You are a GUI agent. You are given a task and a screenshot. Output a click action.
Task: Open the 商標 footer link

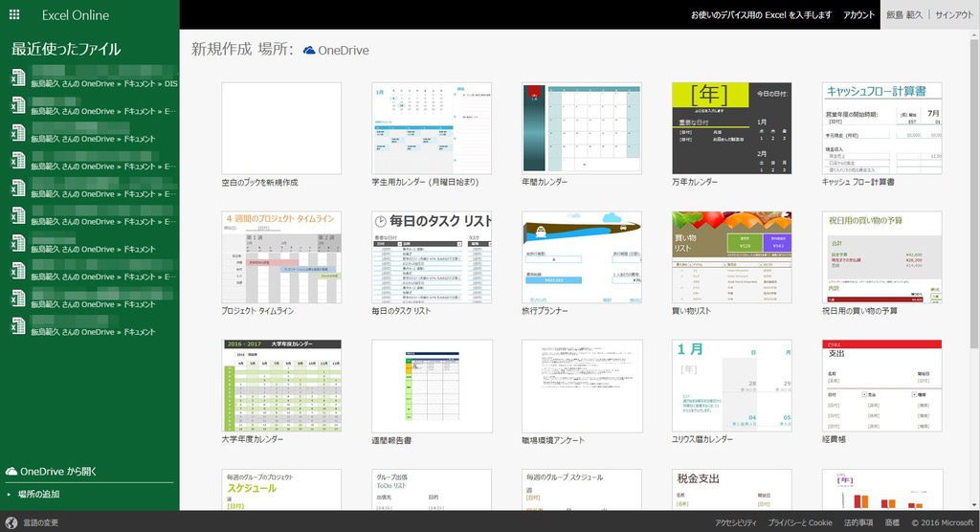tap(892, 522)
